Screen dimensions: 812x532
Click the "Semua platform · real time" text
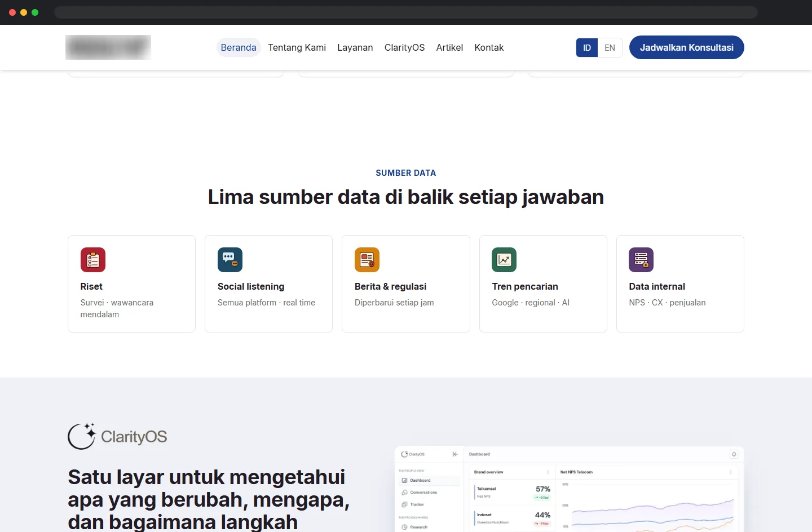pos(266,303)
